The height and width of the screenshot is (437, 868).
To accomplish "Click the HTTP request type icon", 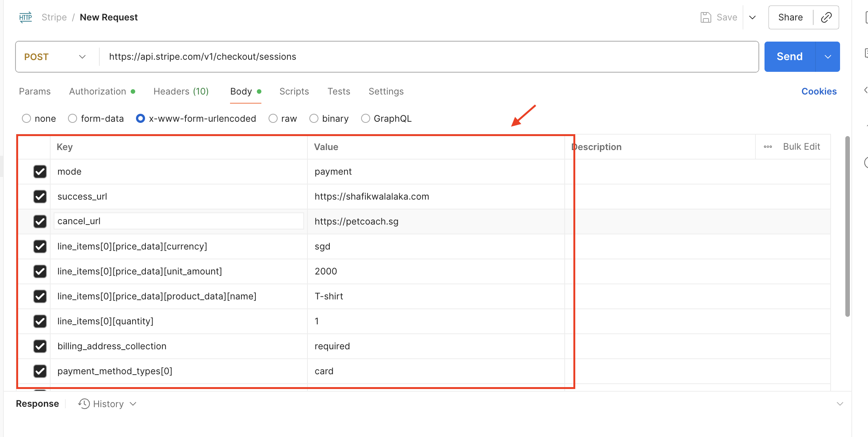I will pyautogui.click(x=26, y=17).
